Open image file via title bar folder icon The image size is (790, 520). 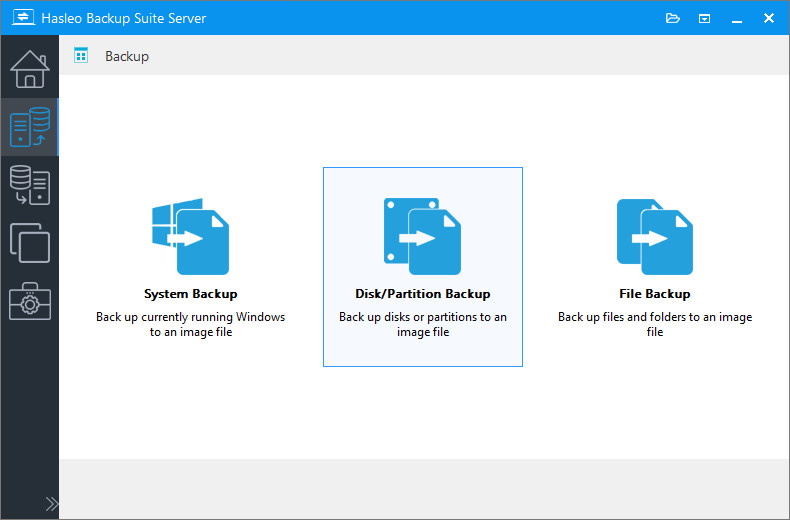[x=673, y=18]
